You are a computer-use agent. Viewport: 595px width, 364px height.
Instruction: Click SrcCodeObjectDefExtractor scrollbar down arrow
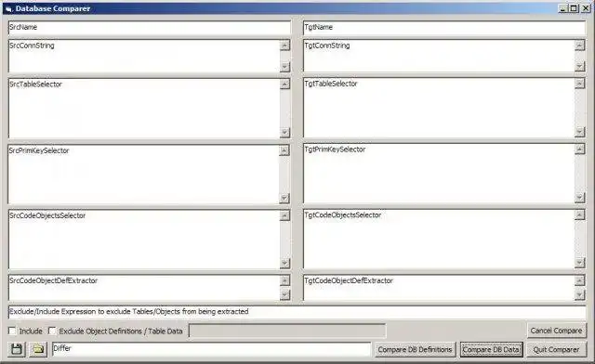(x=285, y=294)
